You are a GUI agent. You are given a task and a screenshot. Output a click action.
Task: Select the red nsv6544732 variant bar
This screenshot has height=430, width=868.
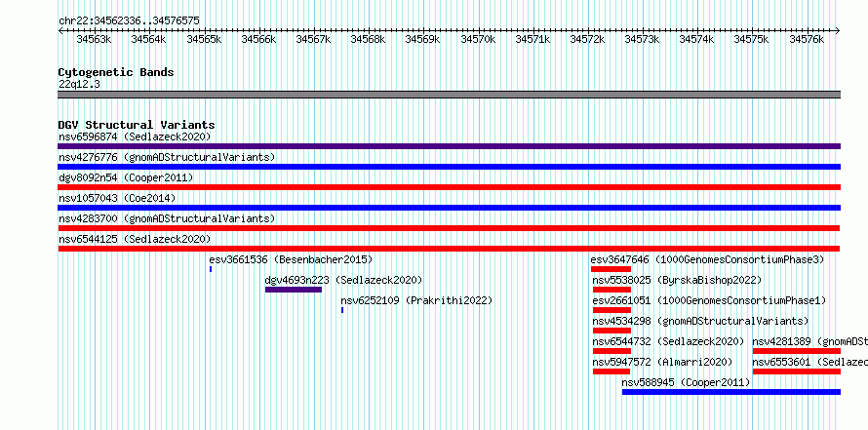612,351
